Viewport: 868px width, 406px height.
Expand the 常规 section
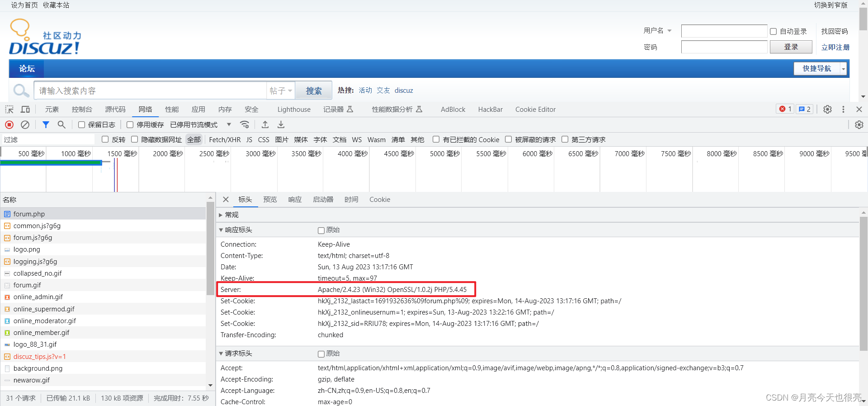coord(221,215)
